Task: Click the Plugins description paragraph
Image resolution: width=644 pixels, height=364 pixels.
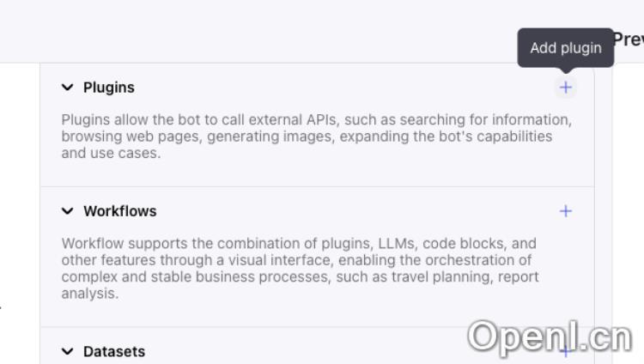Action: [x=316, y=136]
